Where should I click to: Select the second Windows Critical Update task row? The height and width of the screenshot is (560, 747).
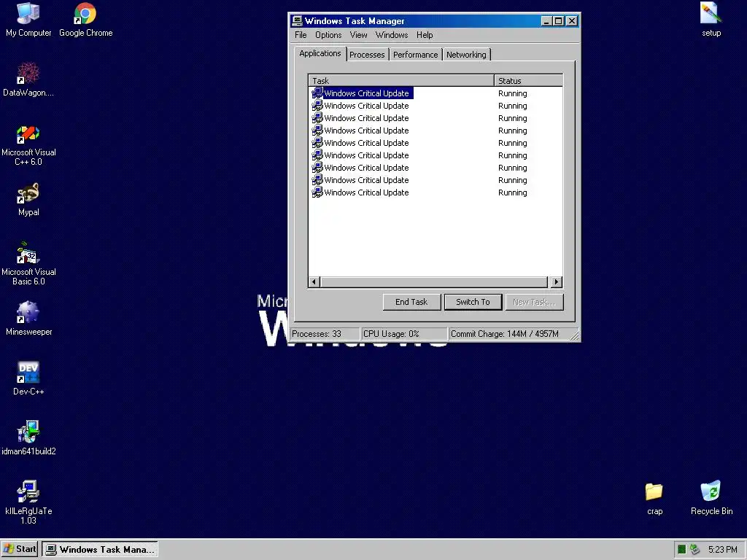[436, 106]
